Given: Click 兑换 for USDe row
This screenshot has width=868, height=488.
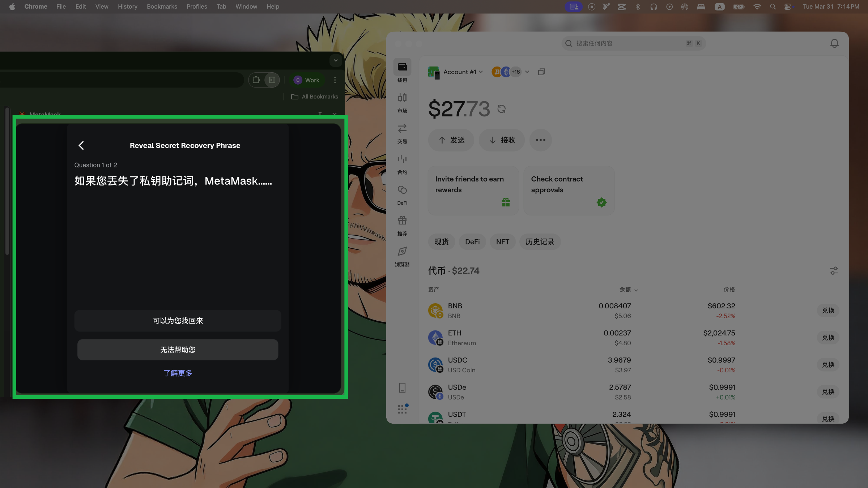Looking at the screenshot, I should coord(828,392).
